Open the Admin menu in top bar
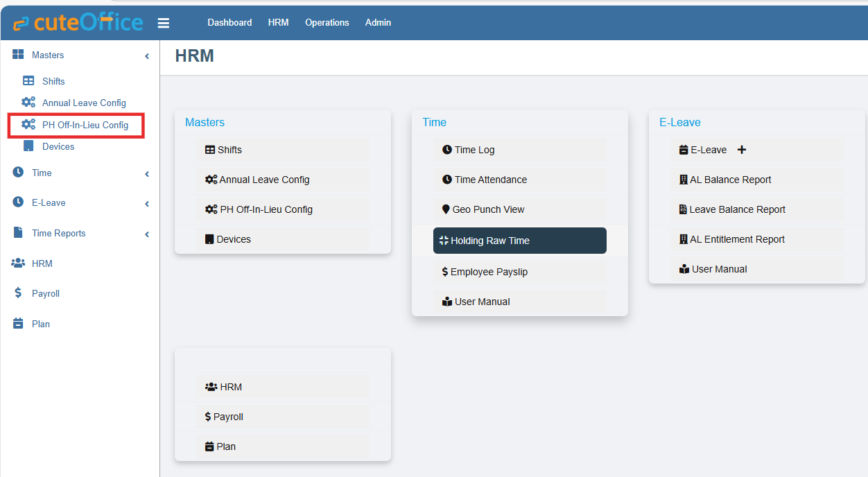The image size is (868, 477). [378, 23]
